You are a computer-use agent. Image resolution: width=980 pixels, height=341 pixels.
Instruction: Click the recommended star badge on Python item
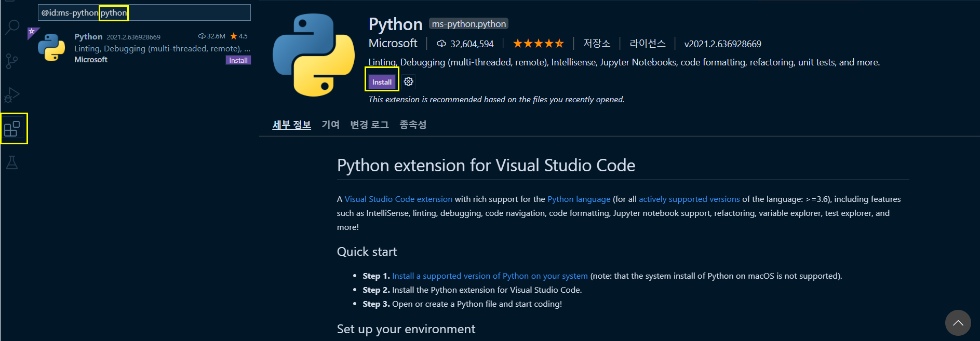32,32
